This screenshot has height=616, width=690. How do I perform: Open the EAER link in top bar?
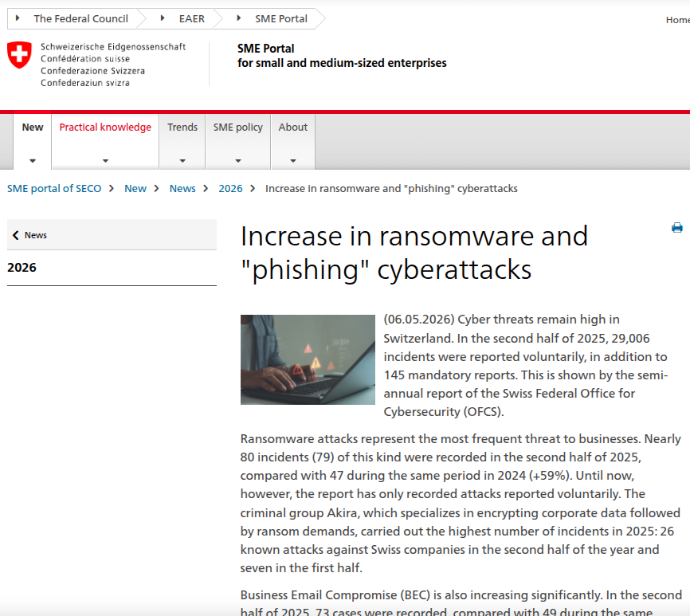(x=192, y=19)
